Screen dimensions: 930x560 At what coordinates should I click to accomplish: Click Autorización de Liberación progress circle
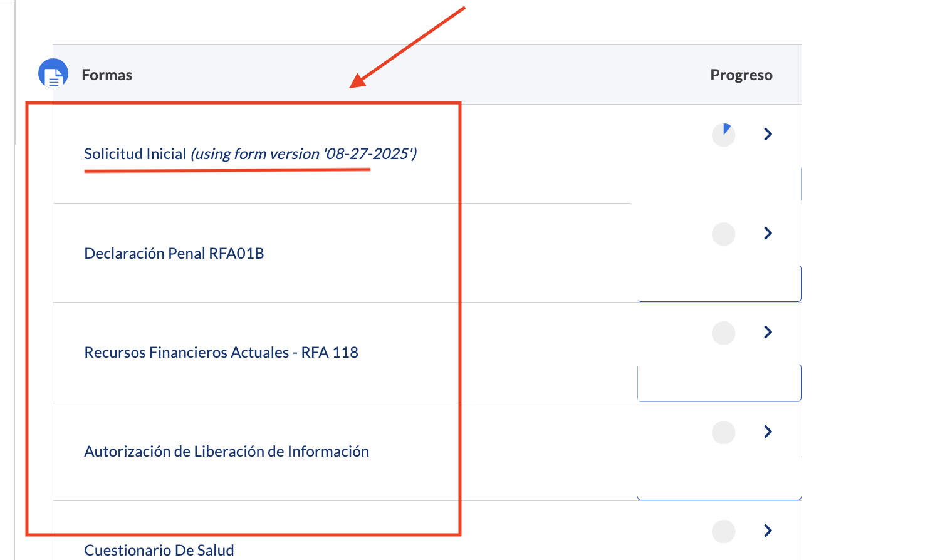click(724, 432)
